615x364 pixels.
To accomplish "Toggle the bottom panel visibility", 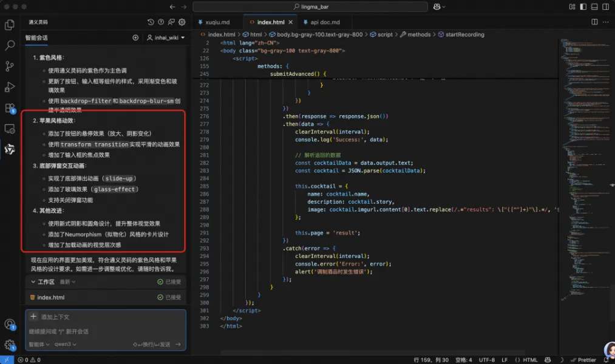I will (x=594, y=7).
